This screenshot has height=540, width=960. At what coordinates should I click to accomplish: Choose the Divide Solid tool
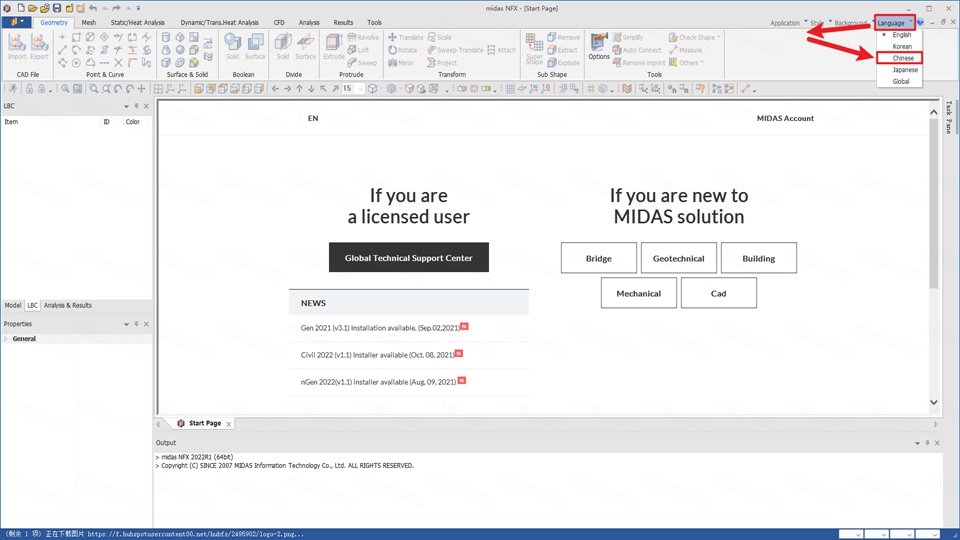283,47
